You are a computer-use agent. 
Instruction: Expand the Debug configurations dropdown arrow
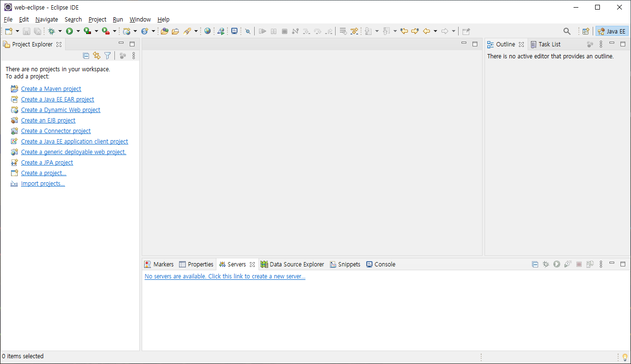tap(60, 31)
